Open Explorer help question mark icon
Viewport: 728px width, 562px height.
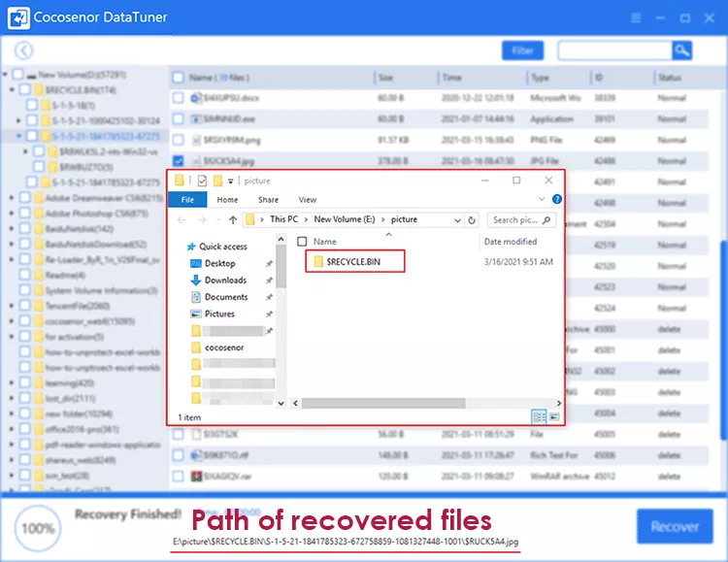pyautogui.click(x=557, y=199)
